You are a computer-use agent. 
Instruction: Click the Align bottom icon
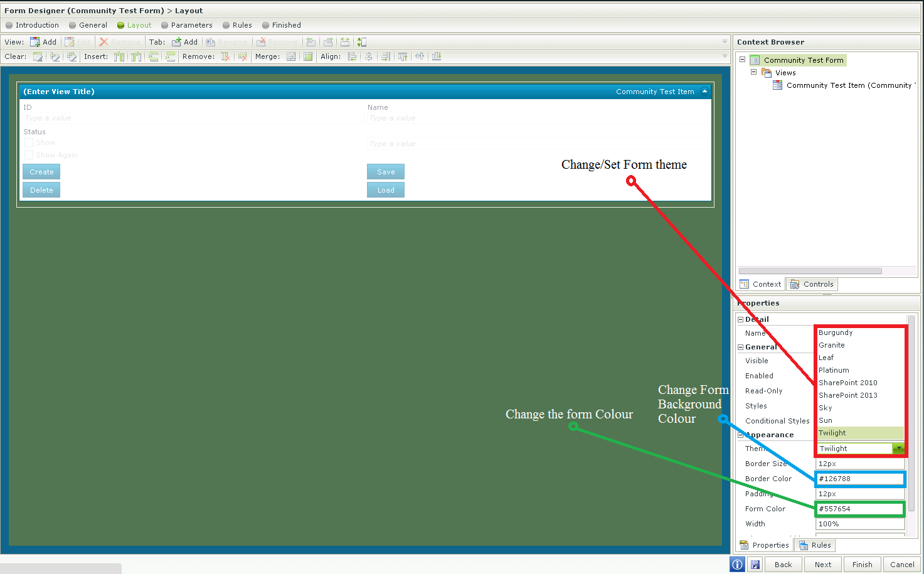(x=437, y=56)
